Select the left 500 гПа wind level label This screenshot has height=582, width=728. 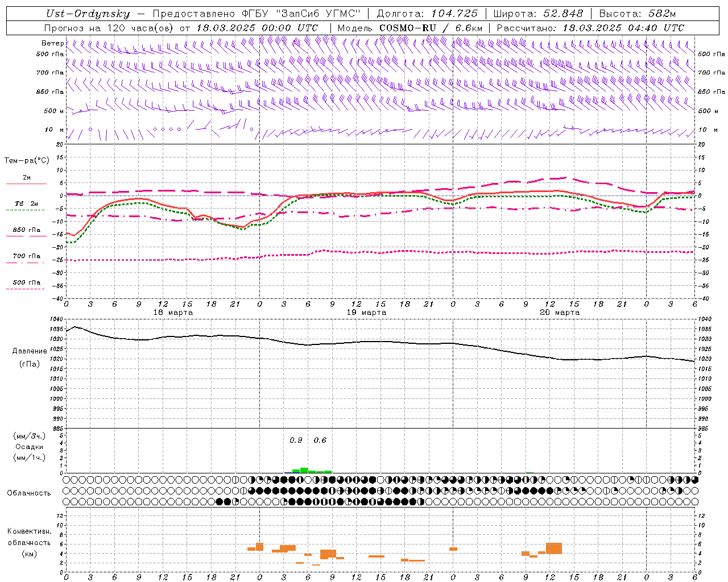click(x=50, y=54)
